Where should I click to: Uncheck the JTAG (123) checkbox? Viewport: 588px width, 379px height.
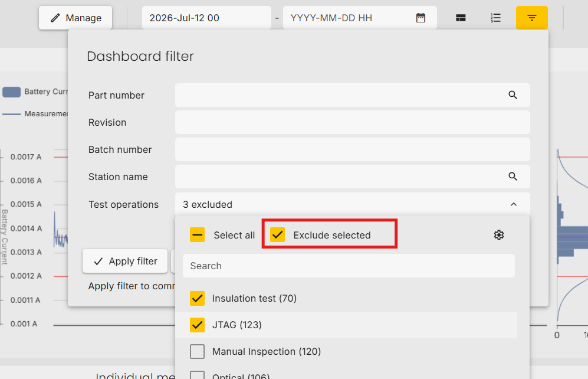click(x=197, y=325)
